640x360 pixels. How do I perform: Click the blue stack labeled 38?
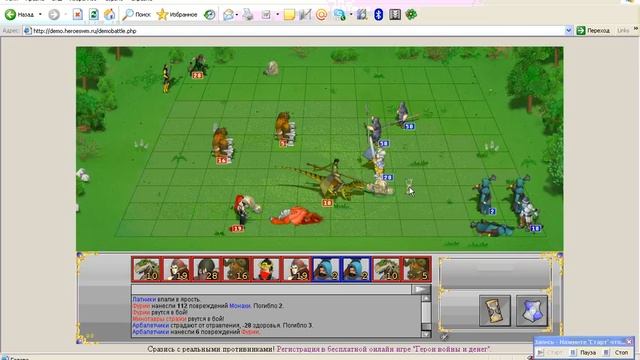tap(376, 130)
